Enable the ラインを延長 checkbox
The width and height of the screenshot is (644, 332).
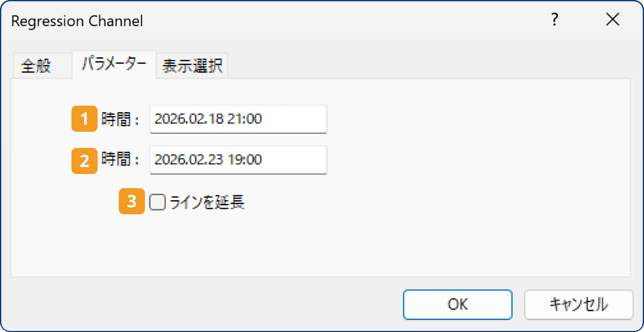[x=157, y=202]
